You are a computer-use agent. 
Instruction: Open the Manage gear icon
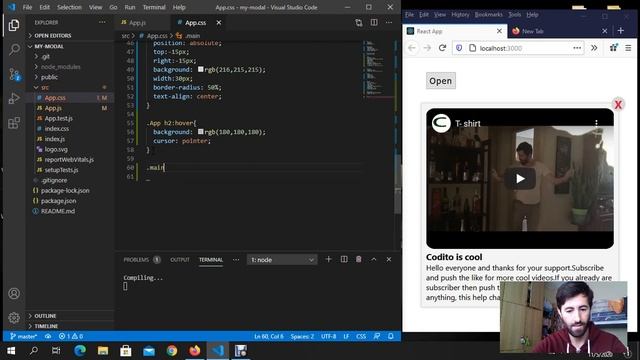[14, 317]
